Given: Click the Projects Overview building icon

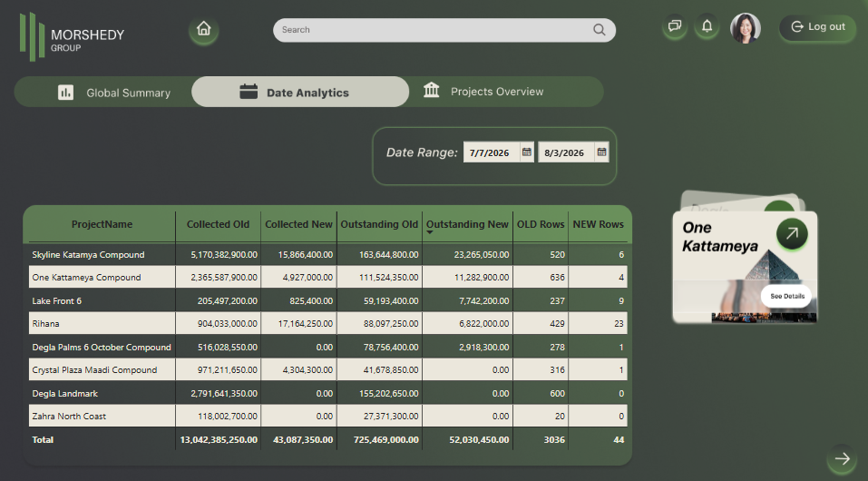Looking at the screenshot, I should pyautogui.click(x=431, y=90).
